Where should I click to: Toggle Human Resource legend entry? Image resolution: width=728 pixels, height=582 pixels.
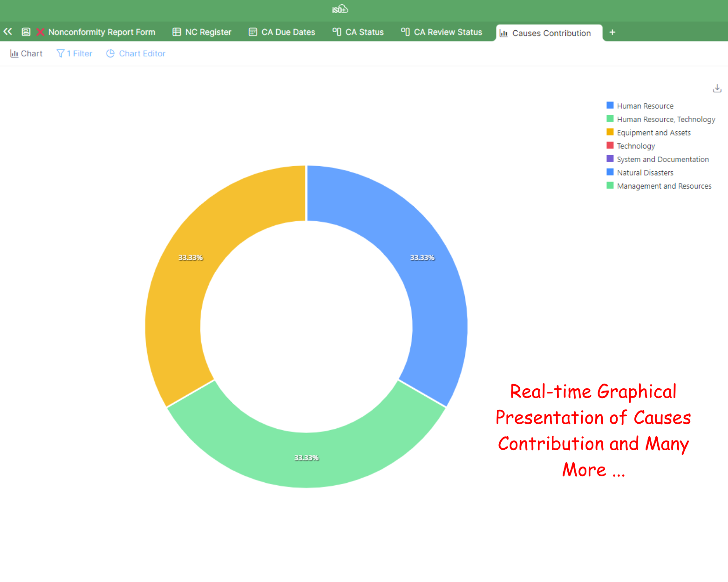pos(645,106)
